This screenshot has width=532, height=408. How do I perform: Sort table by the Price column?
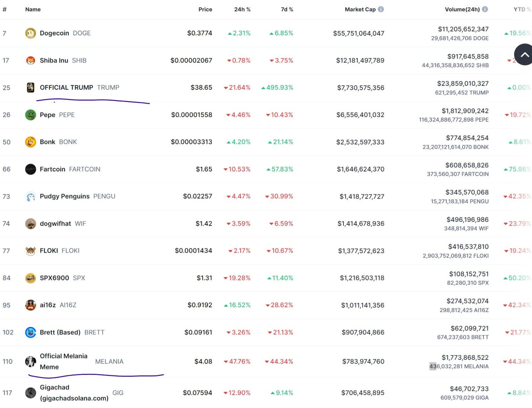205,9
